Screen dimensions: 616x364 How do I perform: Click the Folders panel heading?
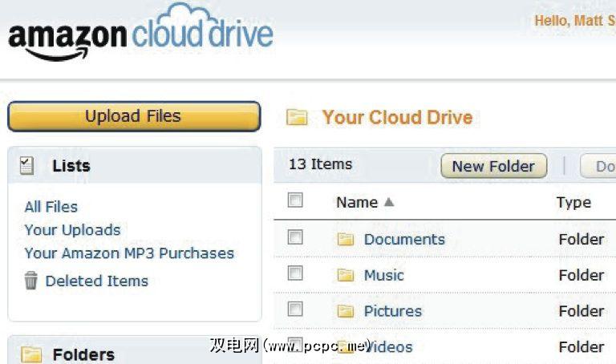click(x=83, y=354)
